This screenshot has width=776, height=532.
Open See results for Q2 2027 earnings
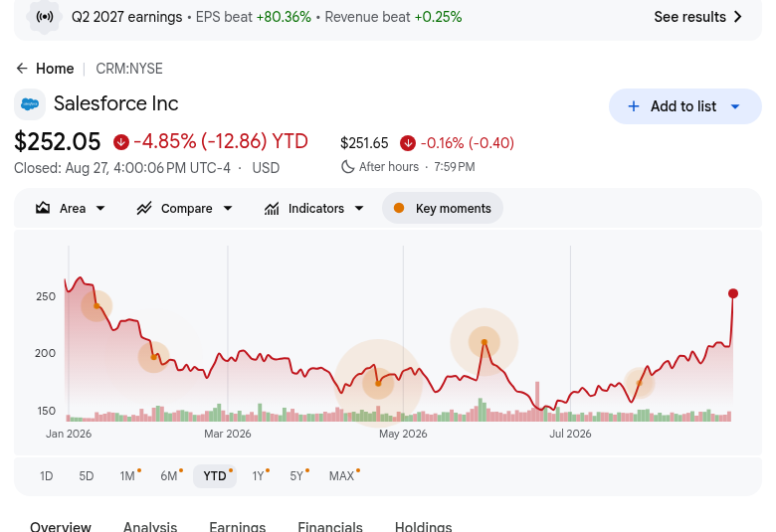coord(697,17)
